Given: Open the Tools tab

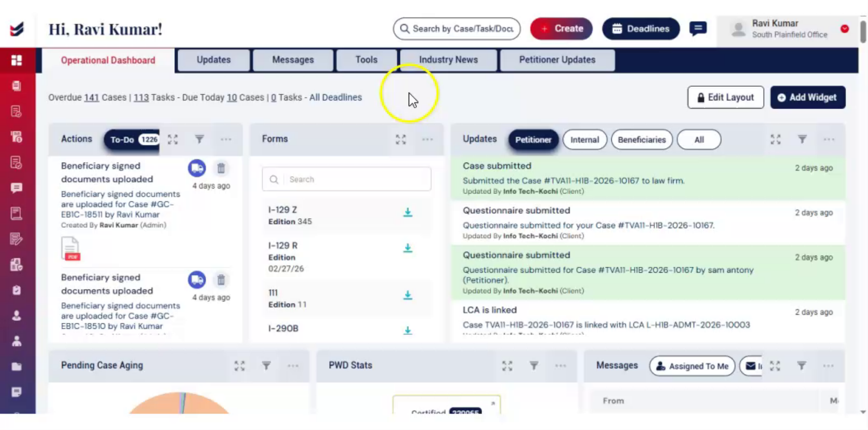Looking at the screenshot, I should tap(366, 60).
